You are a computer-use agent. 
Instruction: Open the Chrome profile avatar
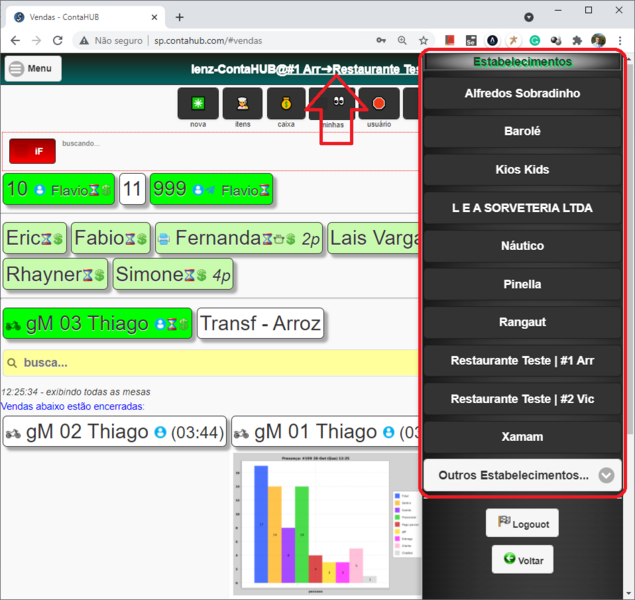pyautogui.click(x=598, y=40)
